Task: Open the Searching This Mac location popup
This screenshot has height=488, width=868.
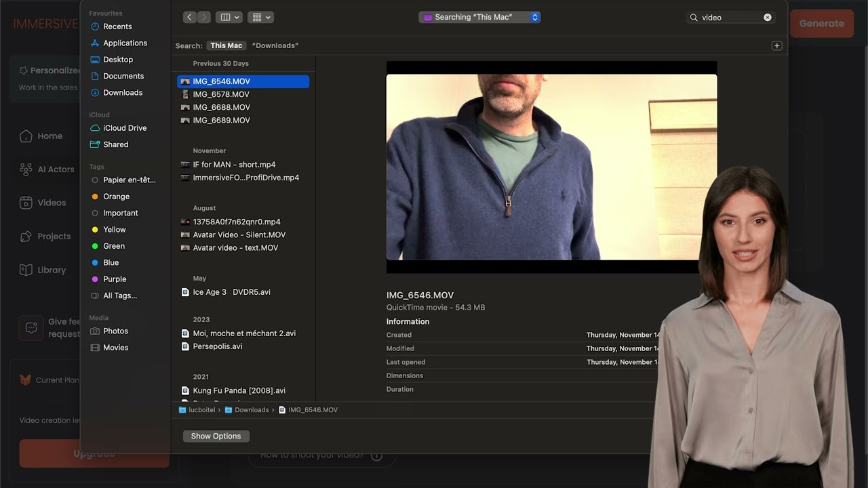Action: [x=479, y=17]
